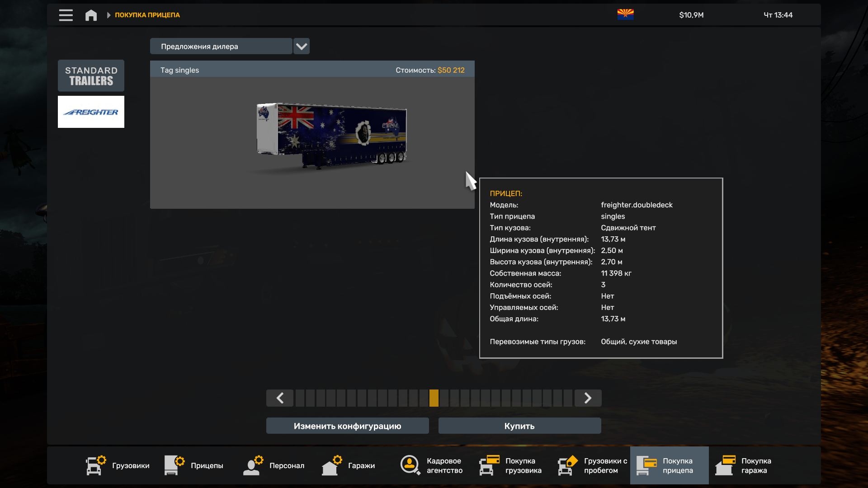Viewport: 868px width, 488px height.
Task: Select the Standard Trailers brand
Action: (91, 76)
